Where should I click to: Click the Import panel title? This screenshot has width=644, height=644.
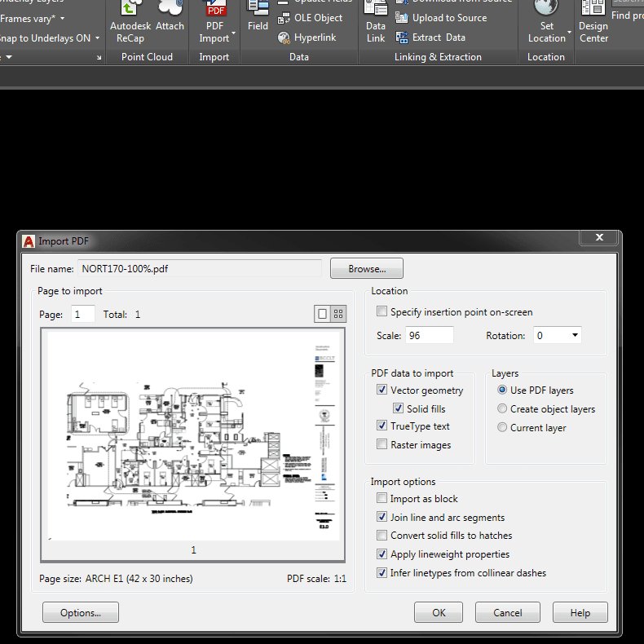point(214,57)
